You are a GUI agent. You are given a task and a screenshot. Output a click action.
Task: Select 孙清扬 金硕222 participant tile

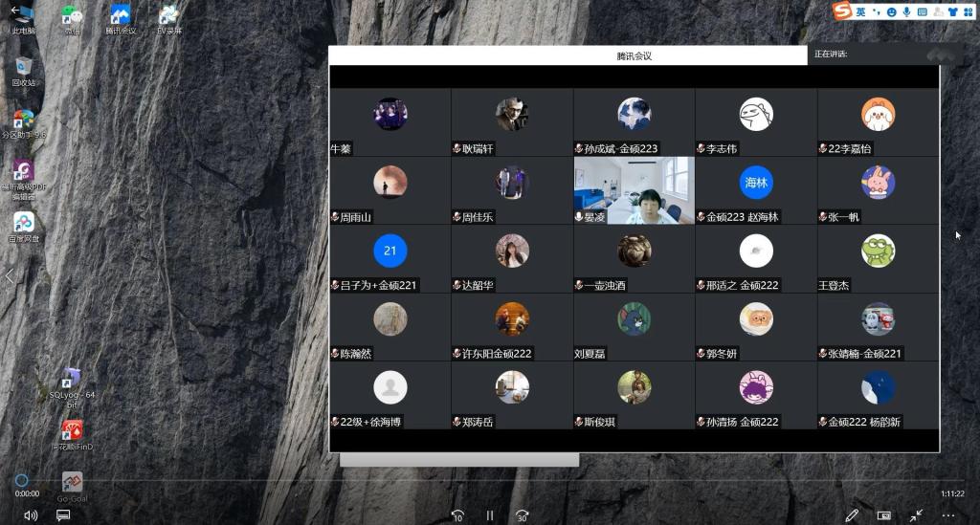(756, 395)
